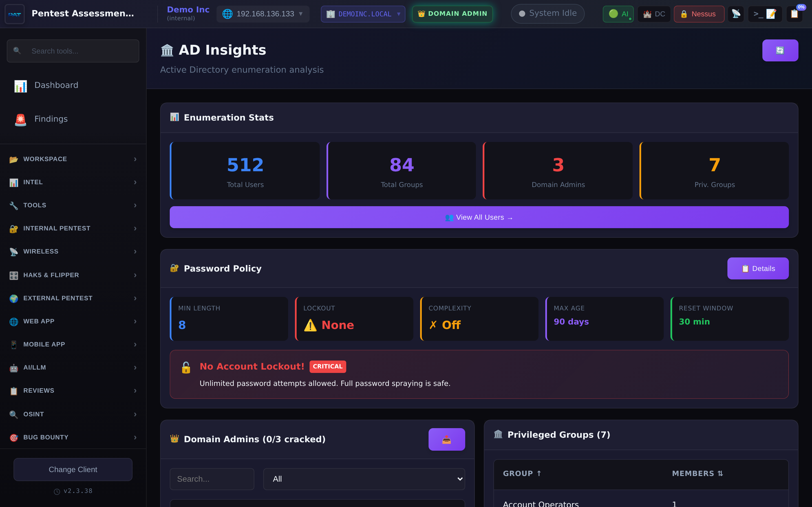The image size is (812, 507).
Task: Expand the Internal Pentest sidebar section
Action: pyautogui.click(x=57, y=228)
